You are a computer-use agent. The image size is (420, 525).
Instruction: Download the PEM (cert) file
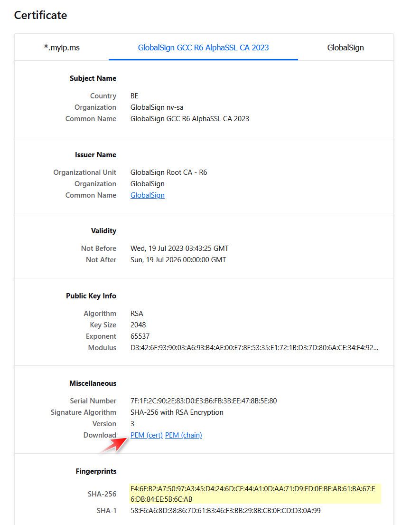click(147, 435)
